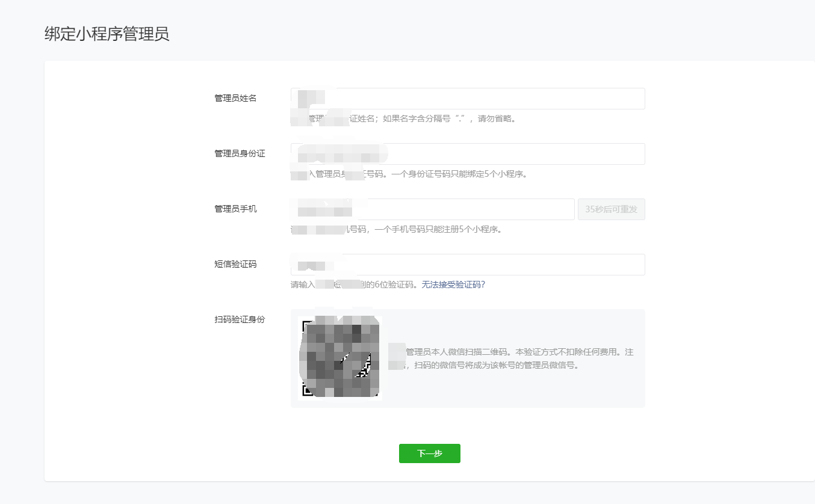Click the 管理员姓名 label
This screenshot has height=504, width=815.
[x=235, y=98]
